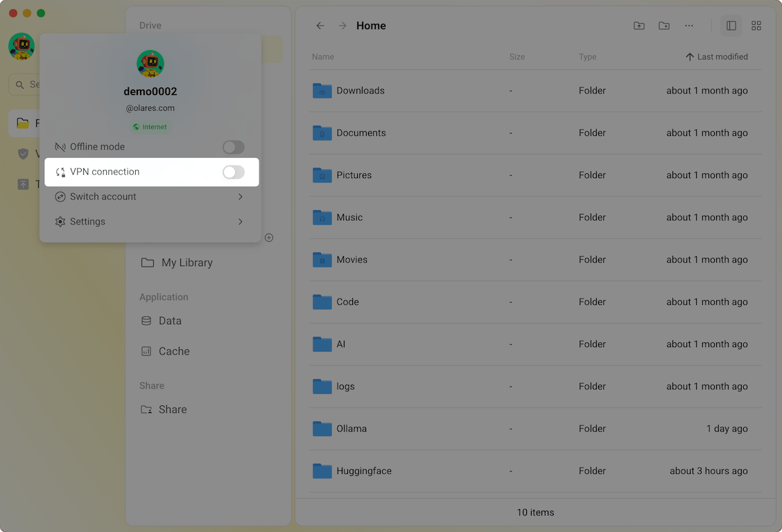
Task: Toggle the split view panel icon
Action: [x=731, y=26]
